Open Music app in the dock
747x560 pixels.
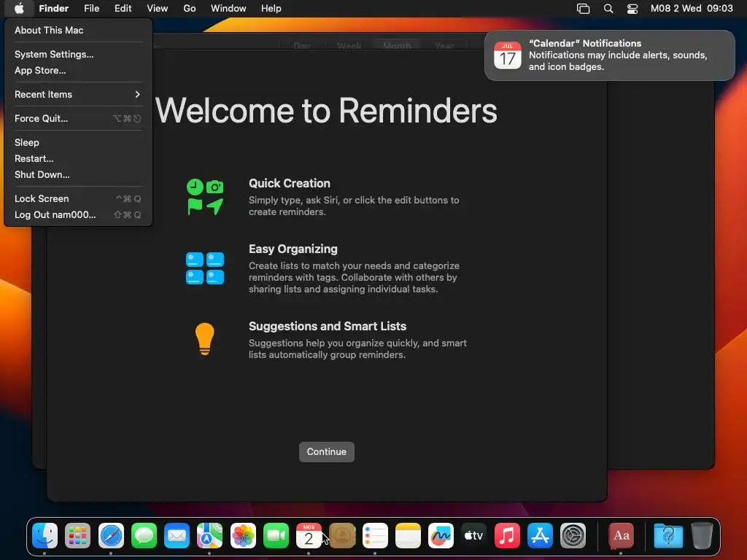point(507,536)
